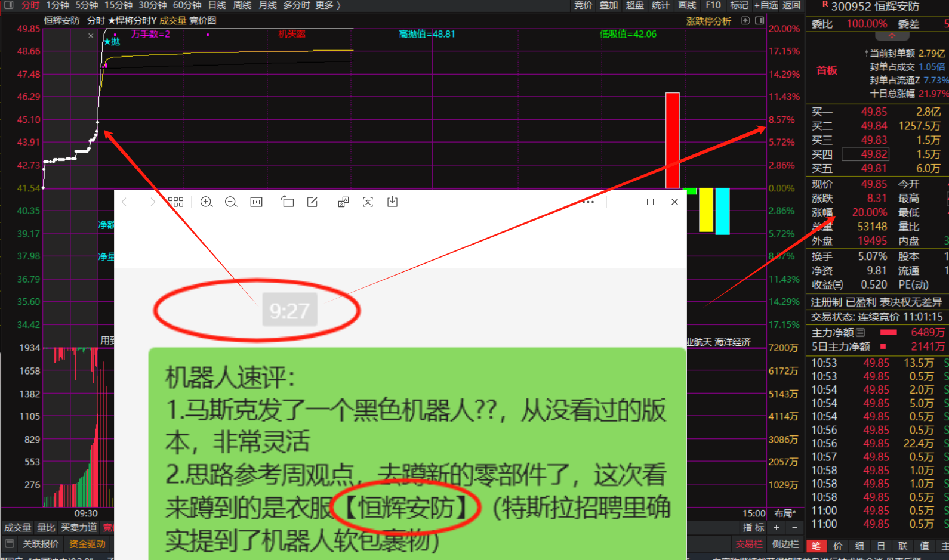Open the 指标 indicators menu
Image resolution: width=949 pixels, height=560 pixels.
(753, 528)
